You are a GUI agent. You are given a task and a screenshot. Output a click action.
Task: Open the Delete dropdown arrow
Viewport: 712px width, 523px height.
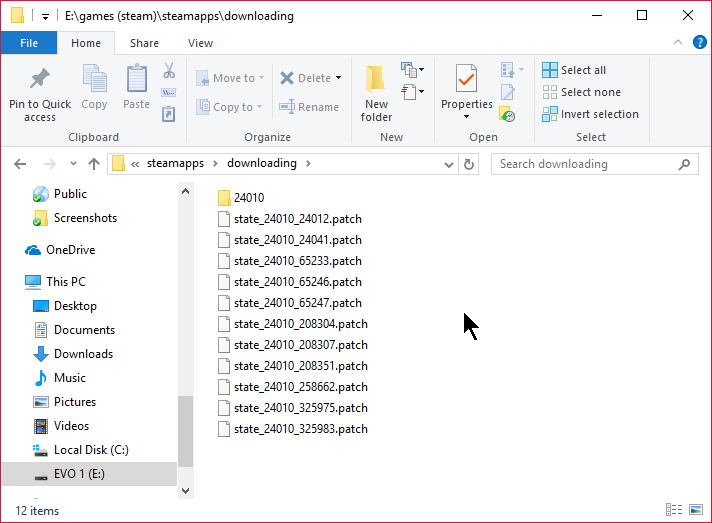coord(339,78)
